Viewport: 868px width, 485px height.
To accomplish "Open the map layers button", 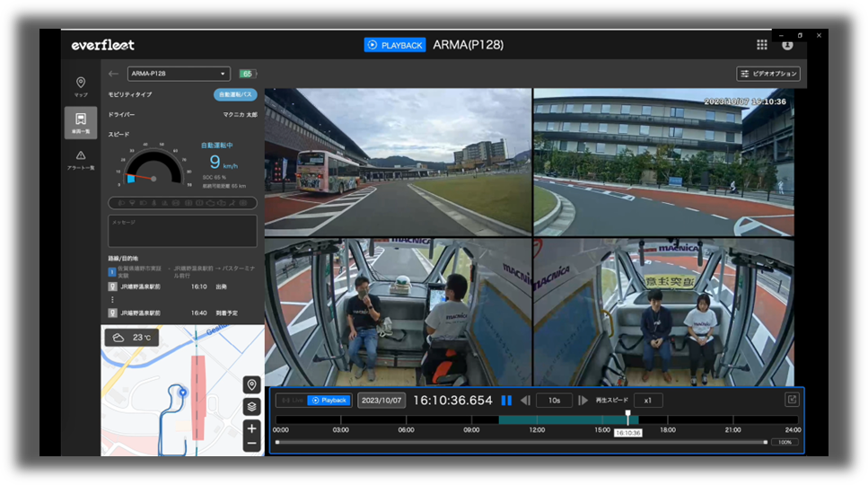I will pyautogui.click(x=251, y=407).
